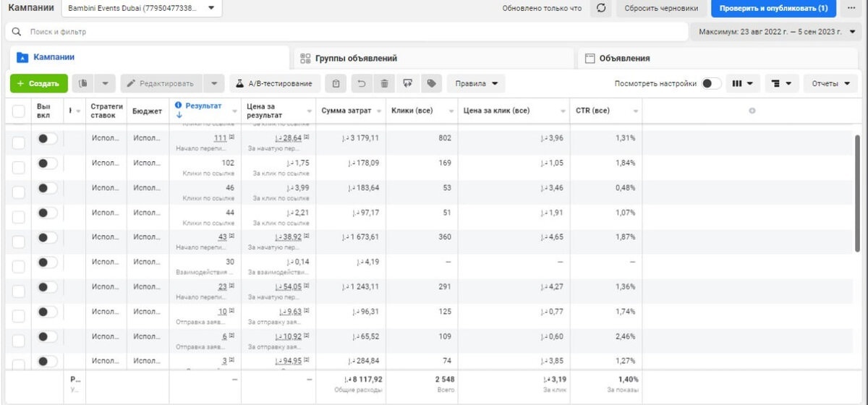Image resolution: width=868 pixels, height=405 pixels.
Task: Click "Проверить и опубликовать (1)" button
Action: tap(773, 9)
